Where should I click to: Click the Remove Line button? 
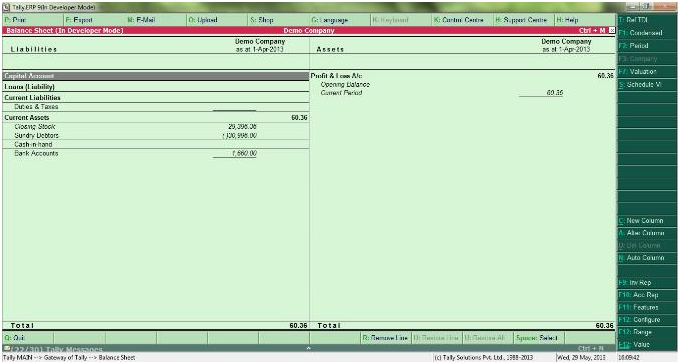click(386, 338)
